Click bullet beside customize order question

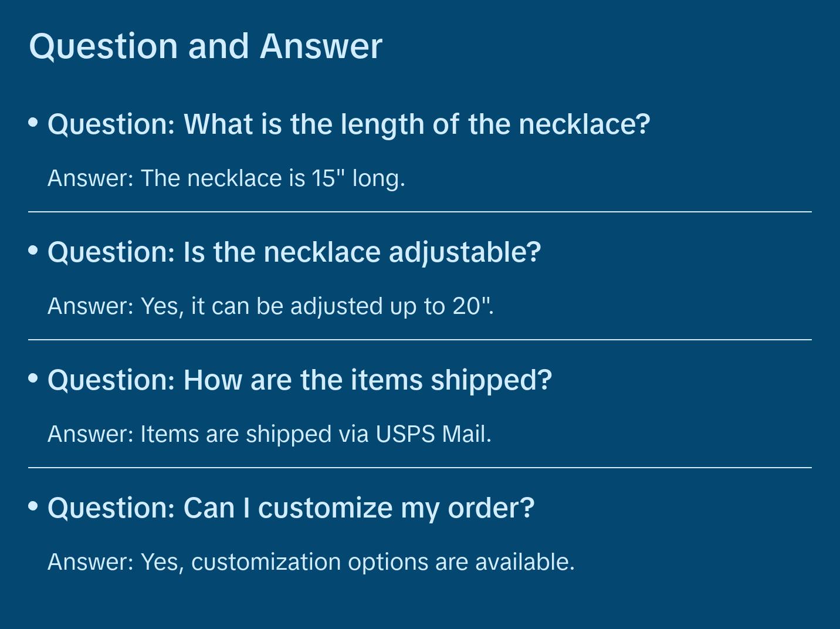coord(33,506)
